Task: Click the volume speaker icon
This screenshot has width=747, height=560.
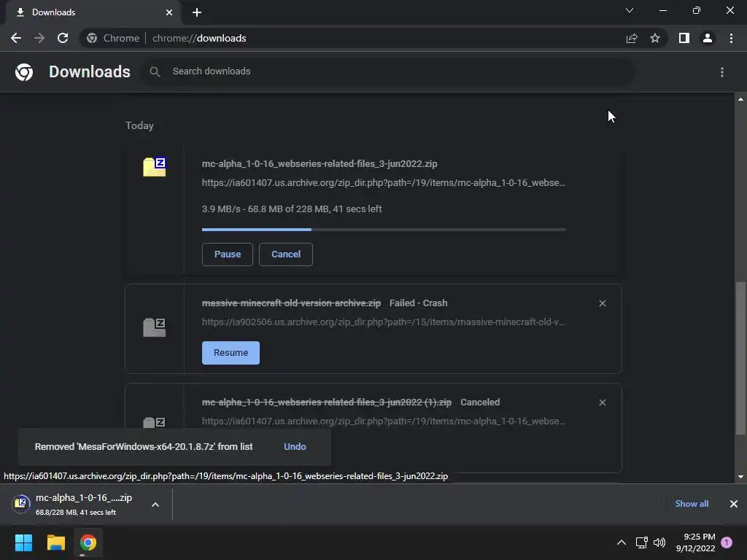Action: coord(659,542)
